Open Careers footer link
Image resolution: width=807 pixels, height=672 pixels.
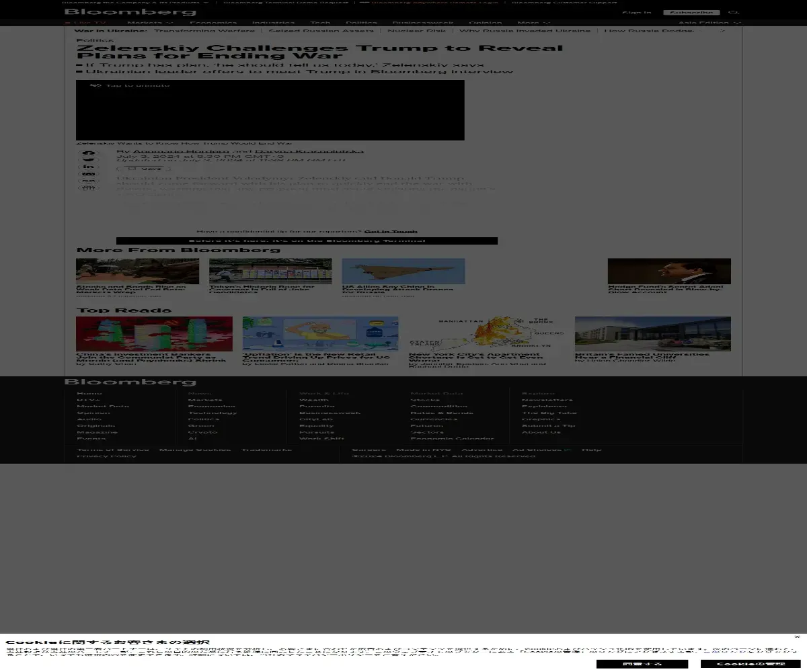click(369, 450)
